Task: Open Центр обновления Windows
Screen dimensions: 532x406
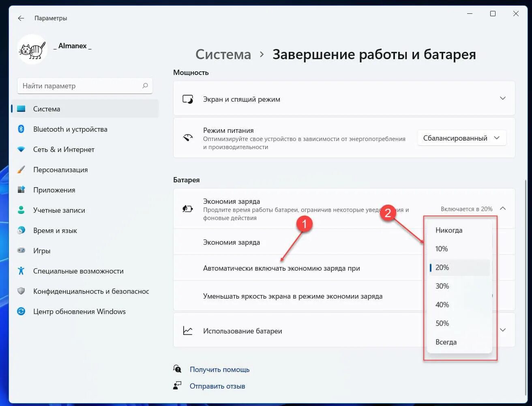Action: (84, 312)
